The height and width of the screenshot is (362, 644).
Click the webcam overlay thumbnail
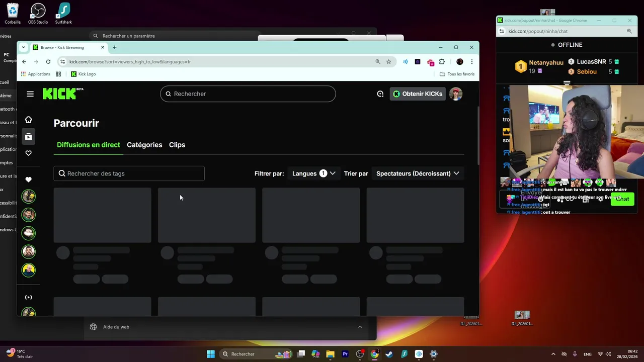pyautogui.click(x=578, y=132)
